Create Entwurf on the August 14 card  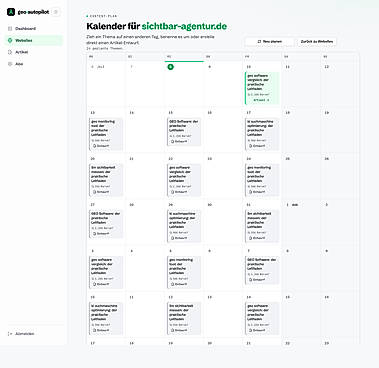click(x=257, y=330)
